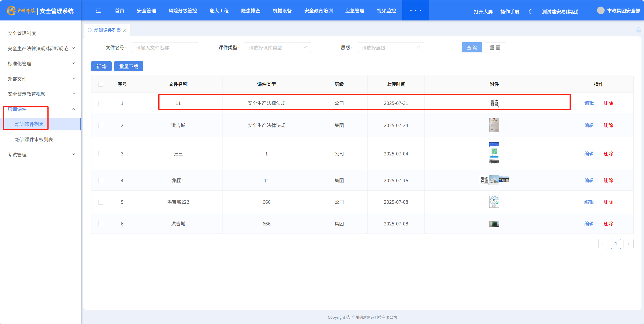Open the 隐患排查 top menu
This screenshot has width=644, height=324.
250,11
